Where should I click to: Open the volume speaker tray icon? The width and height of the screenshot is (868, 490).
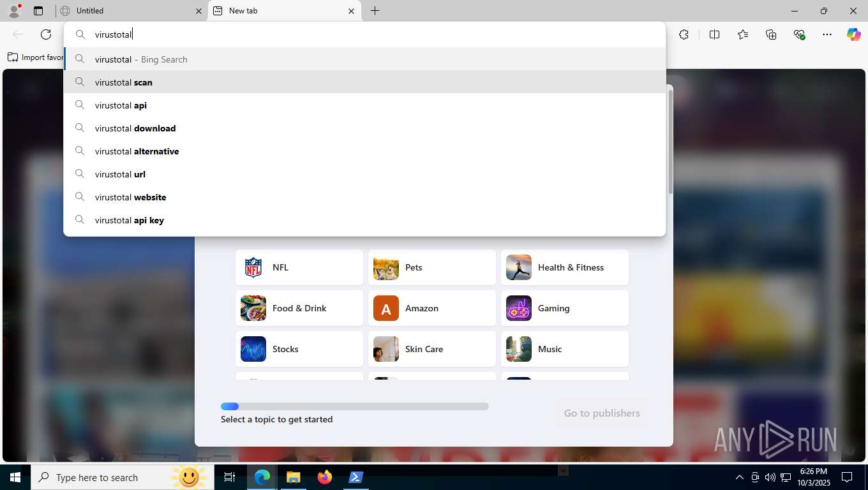770,477
